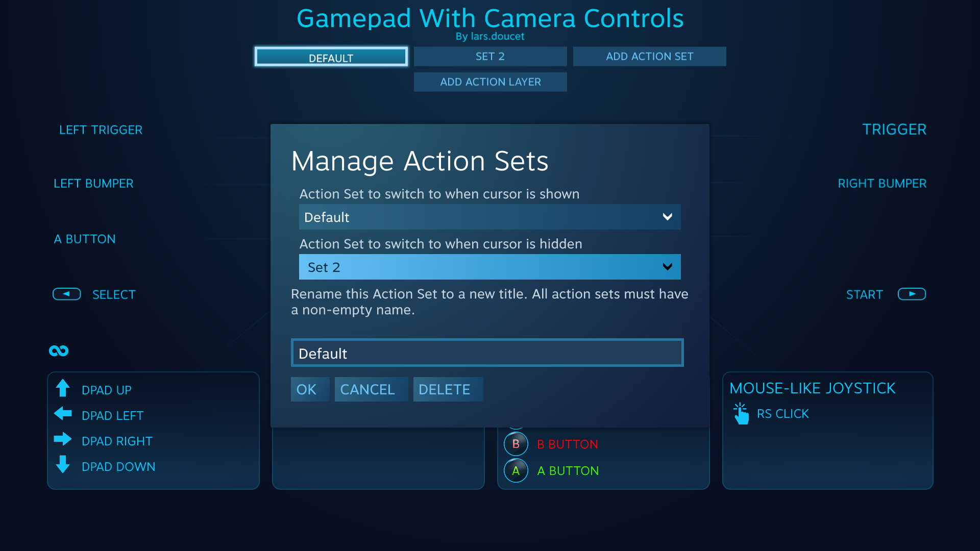Viewport: 980px width, 551px height.
Task: Click OK to confirm action set rename
Action: [306, 390]
